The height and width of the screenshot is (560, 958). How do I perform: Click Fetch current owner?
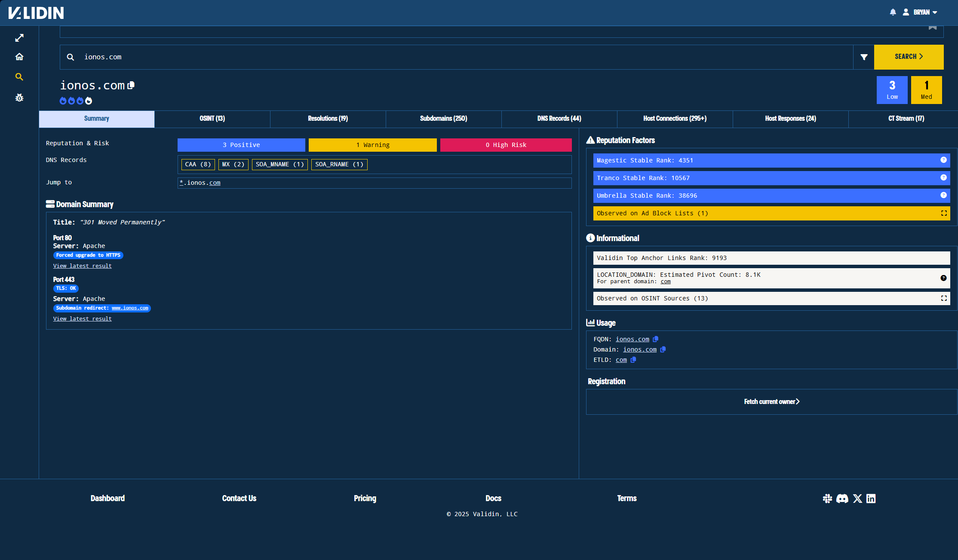tap(772, 402)
